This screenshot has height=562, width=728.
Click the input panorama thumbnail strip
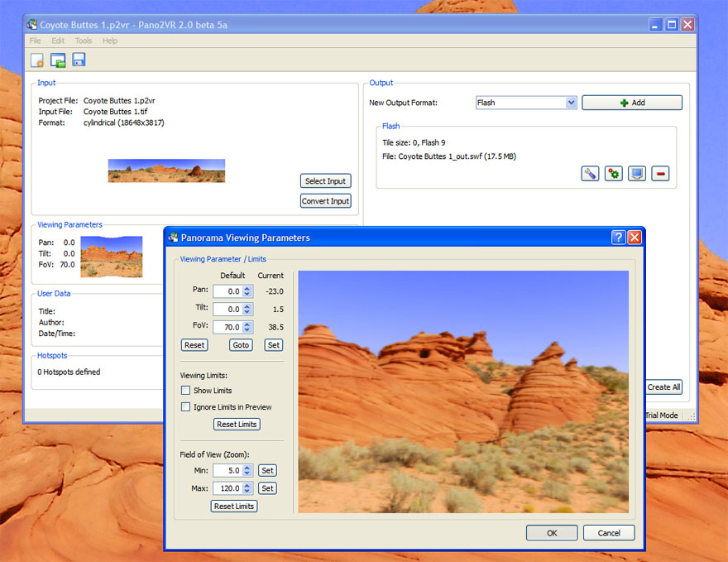(166, 171)
